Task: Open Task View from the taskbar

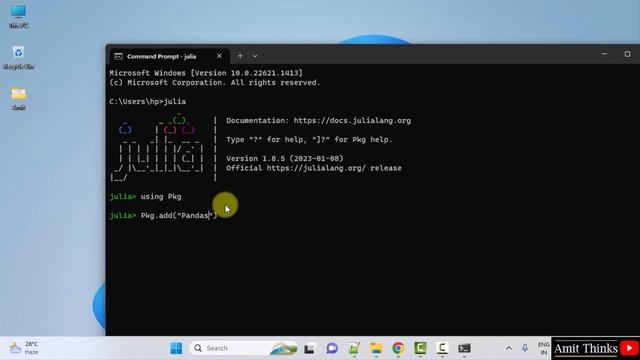Action: click(x=309, y=349)
